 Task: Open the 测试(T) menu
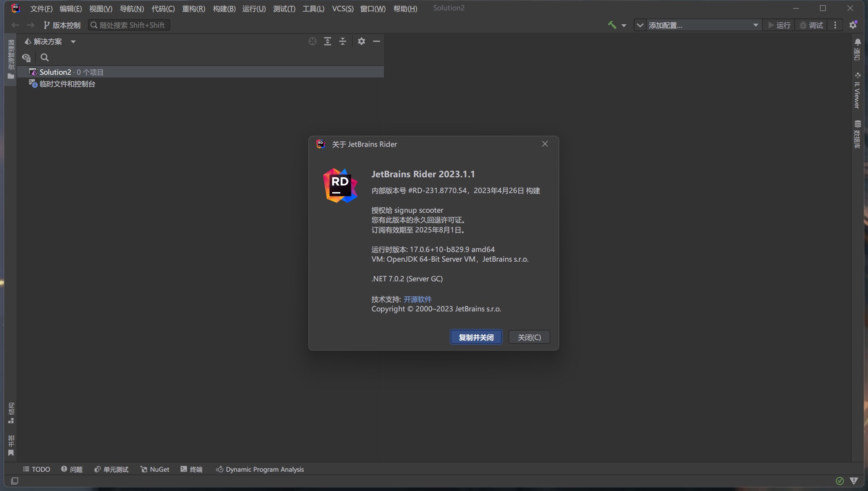284,8
